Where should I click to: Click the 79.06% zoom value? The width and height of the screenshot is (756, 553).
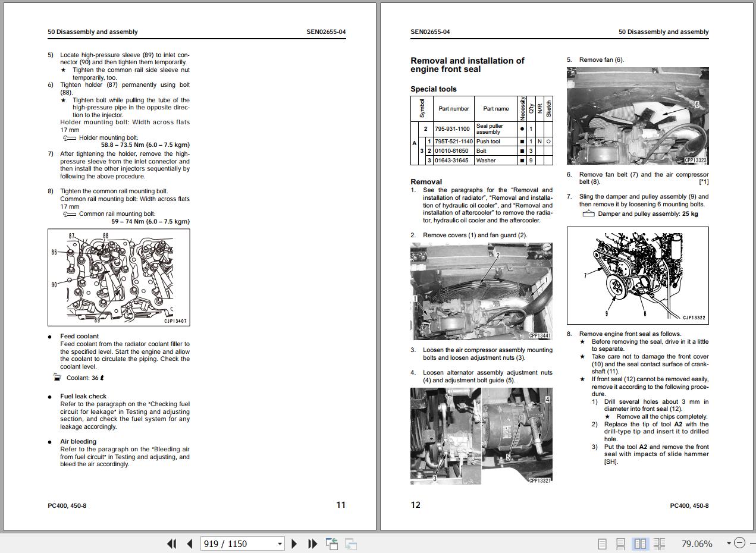click(697, 543)
